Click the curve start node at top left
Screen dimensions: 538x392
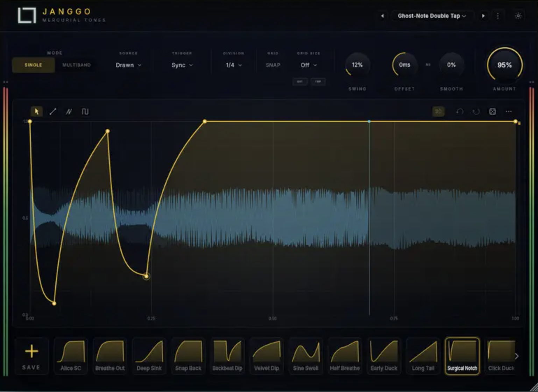coord(30,121)
